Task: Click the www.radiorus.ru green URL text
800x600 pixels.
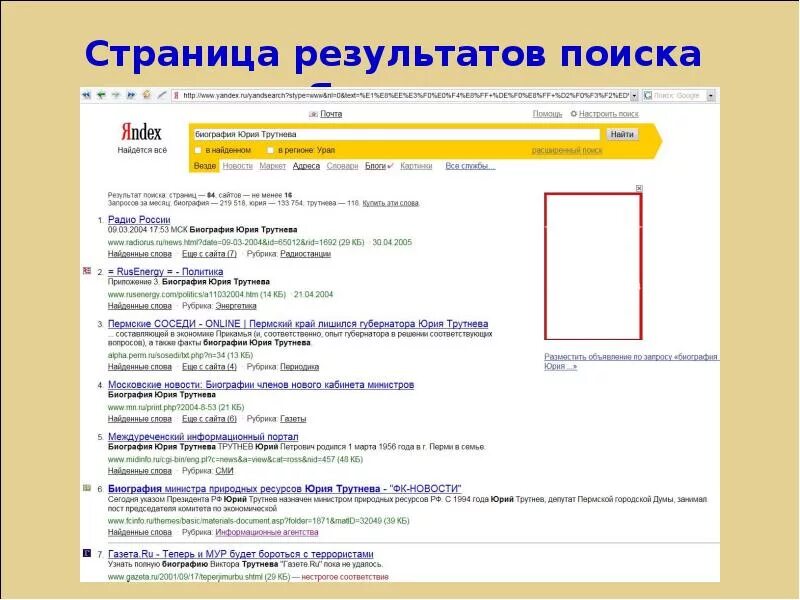Action: 236,242
